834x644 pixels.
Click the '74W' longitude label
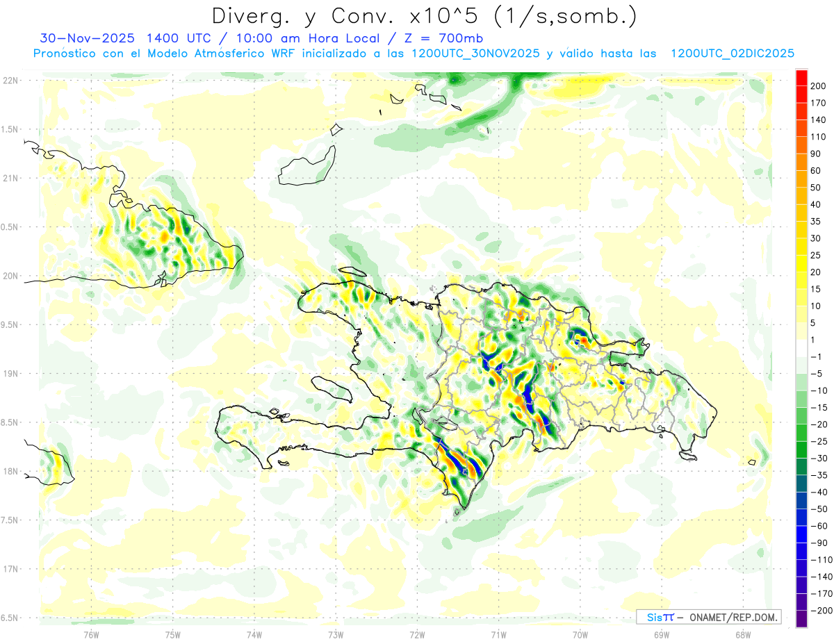254,634
